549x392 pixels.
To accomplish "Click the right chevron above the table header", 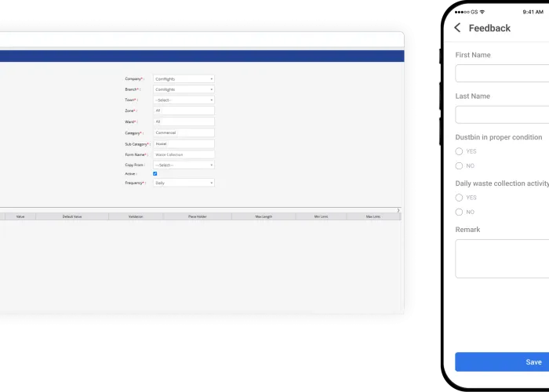I will point(398,210).
